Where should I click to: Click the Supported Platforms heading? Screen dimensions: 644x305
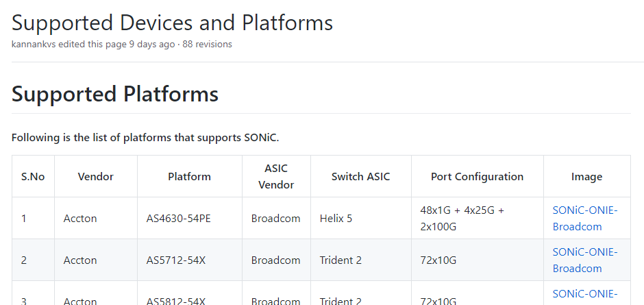point(115,94)
